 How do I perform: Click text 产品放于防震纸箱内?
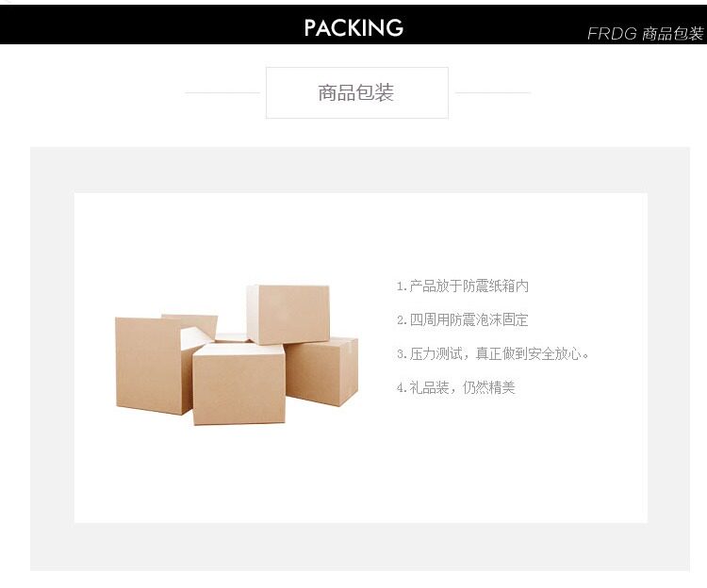point(469,286)
